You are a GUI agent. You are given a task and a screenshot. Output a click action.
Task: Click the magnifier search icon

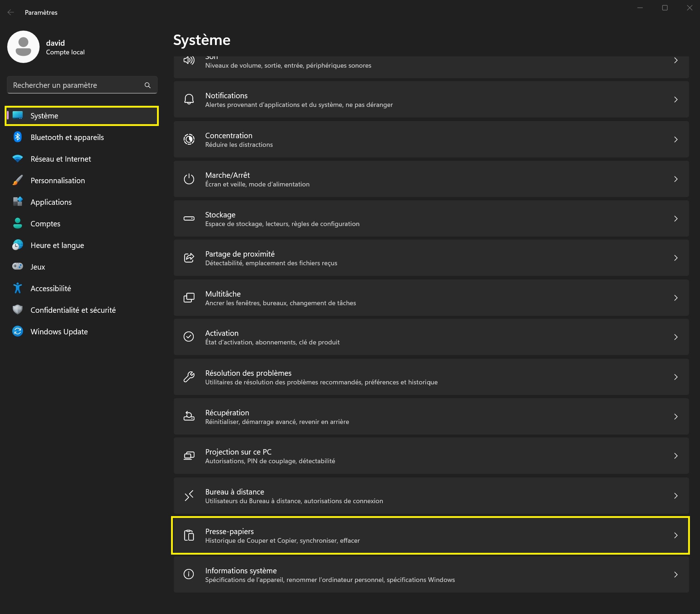(147, 85)
